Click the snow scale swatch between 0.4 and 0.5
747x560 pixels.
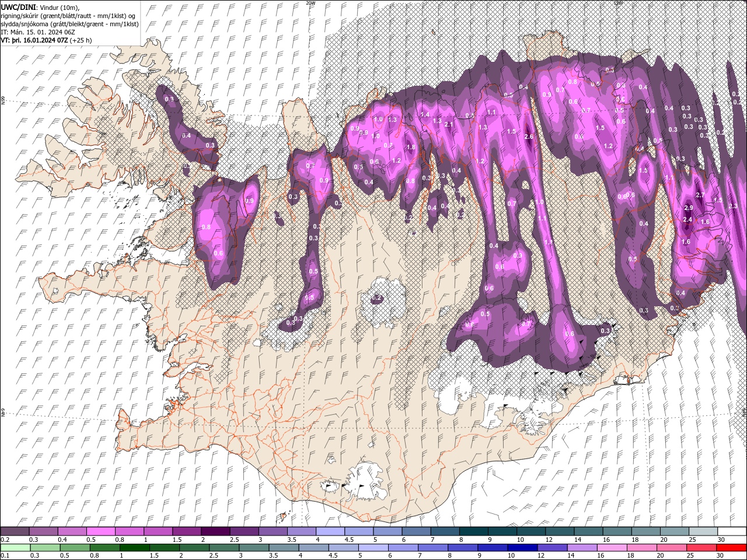pyautogui.click(x=72, y=531)
